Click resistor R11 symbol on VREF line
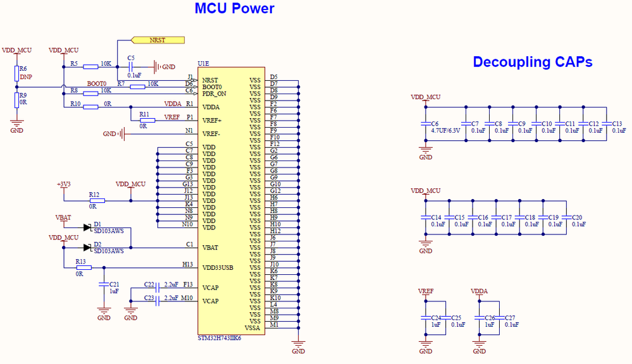Image resolution: width=632 pixels, height=364 pixels. (x=147, y=121)
